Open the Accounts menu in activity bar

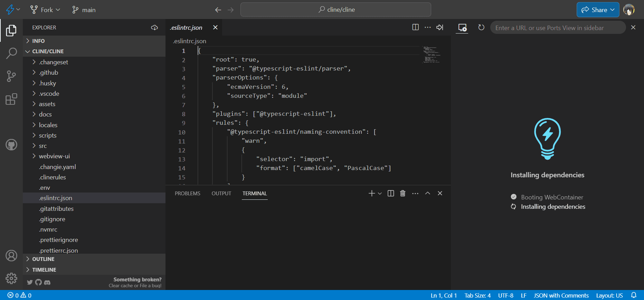pos(11,256)
